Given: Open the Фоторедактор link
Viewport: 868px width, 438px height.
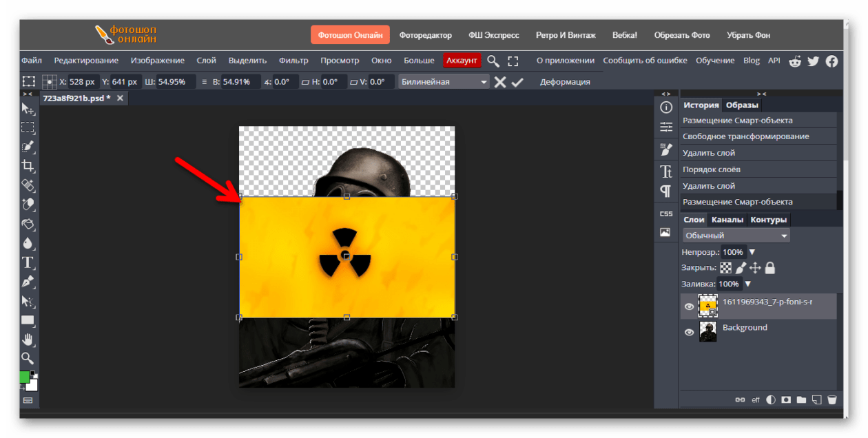Looking at the screenshot, I should pos(425,35).
